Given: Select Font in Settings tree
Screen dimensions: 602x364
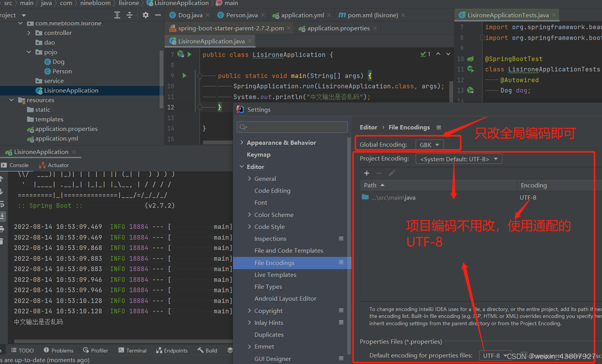Looking at the screenshot, I should click(x=261, y=202).
